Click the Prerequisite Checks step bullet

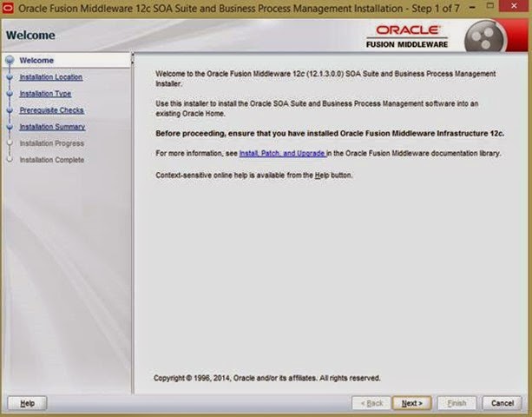click(x=10, y=110)
